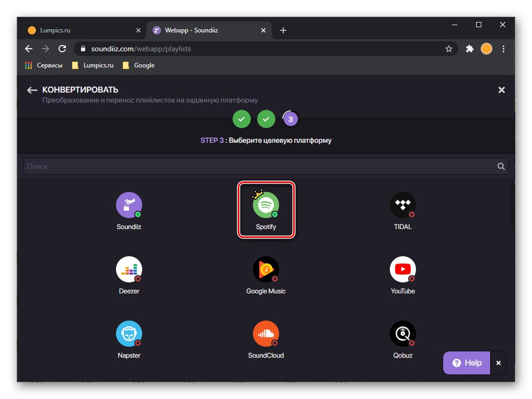The image size is (532, 399).
Task: Click the Spotify label text
Action: (266, 227)
